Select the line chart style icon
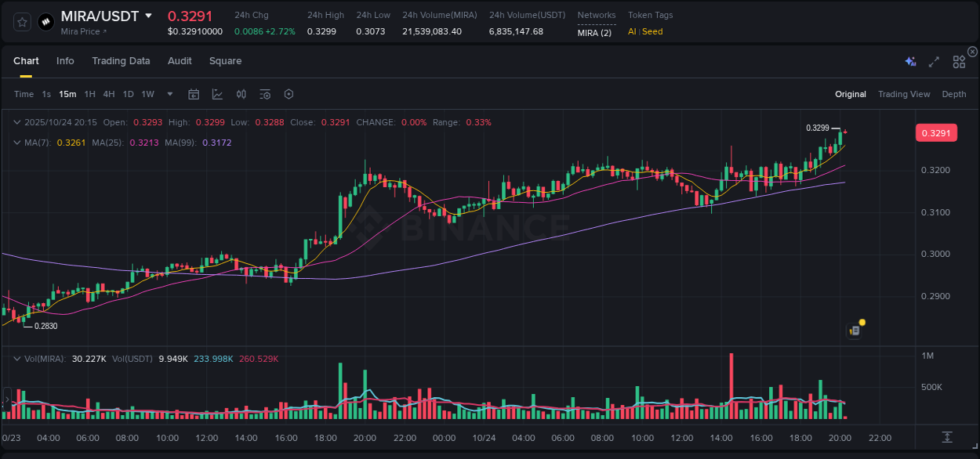The height and width of the screenshot is (459, 980). click(x=217, y=94)
